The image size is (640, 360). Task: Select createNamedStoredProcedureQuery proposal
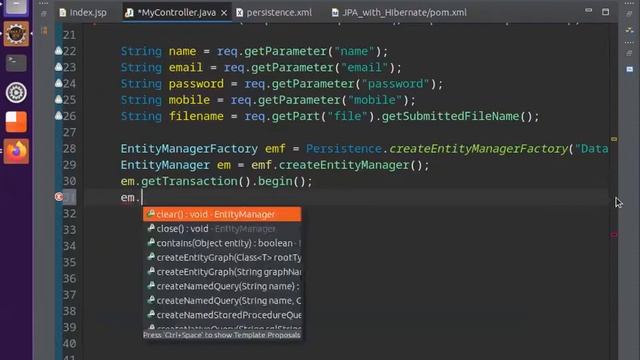[222, 315]
